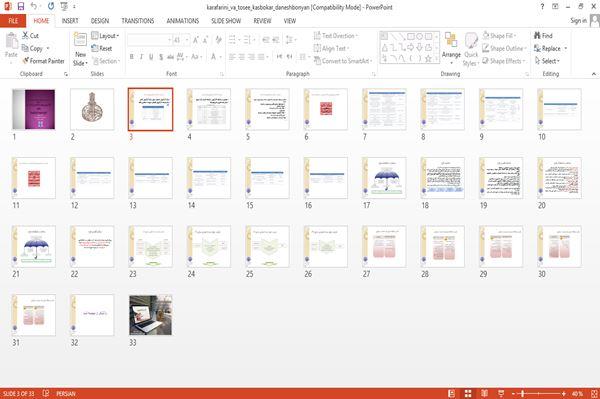Viewport: 600px width, 399px height.
Task: Switch to Slide Sorter view in status bar
Action: tap(468, 393)
